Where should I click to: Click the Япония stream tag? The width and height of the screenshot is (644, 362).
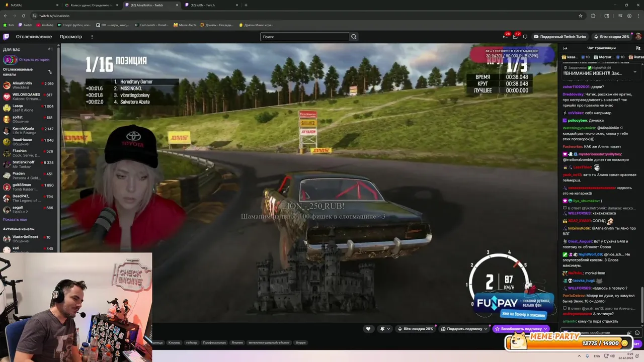tap(237, 342)
